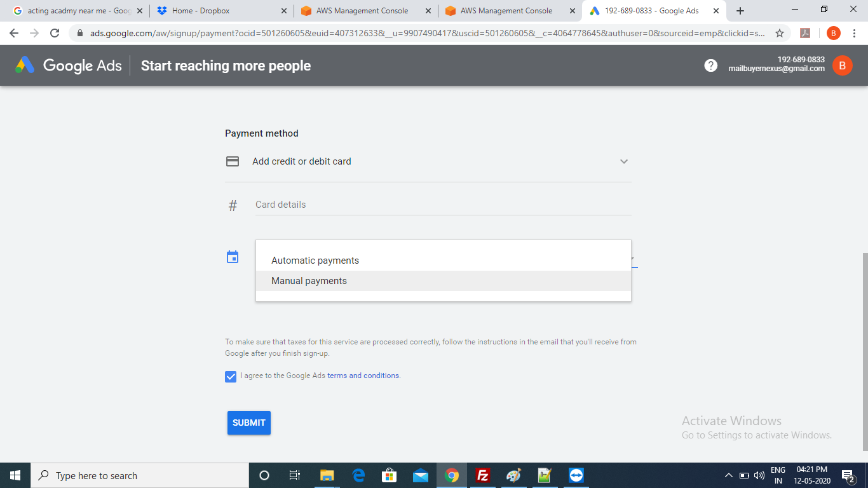Open Cortana circle icon on taskbar

pyautogui.click(x=264, y=475)
